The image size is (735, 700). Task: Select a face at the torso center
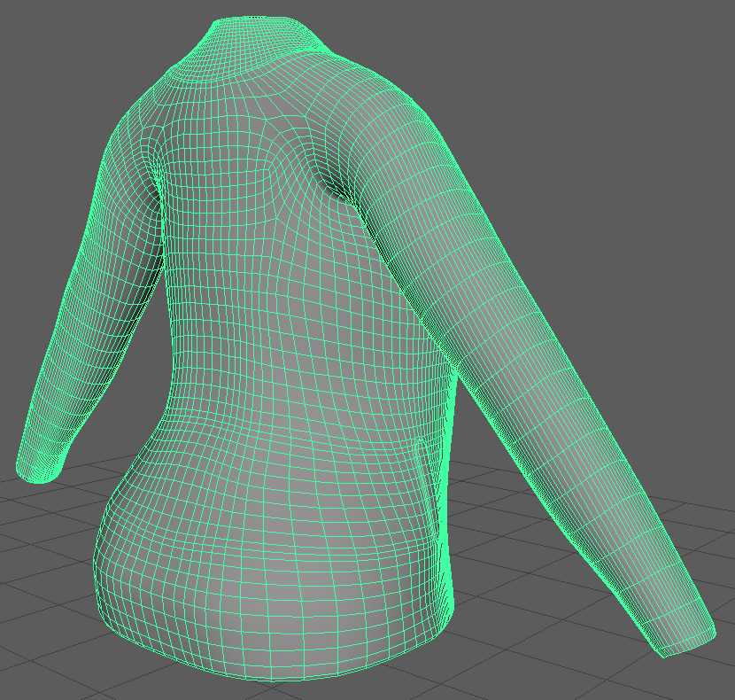click(x=292, y=354)
